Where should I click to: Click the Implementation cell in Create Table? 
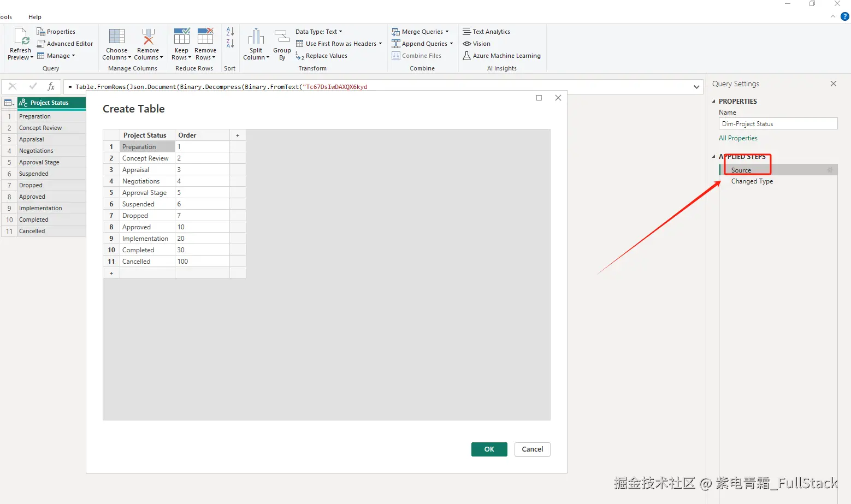tap(147, 239)
